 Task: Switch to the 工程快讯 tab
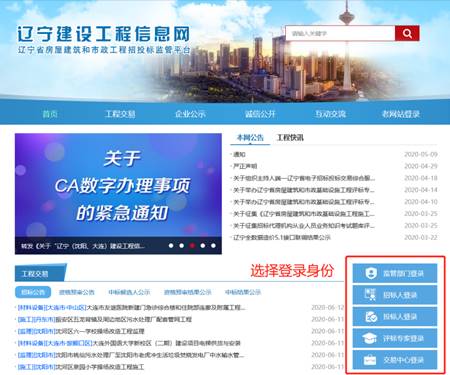tap(290, 137)
